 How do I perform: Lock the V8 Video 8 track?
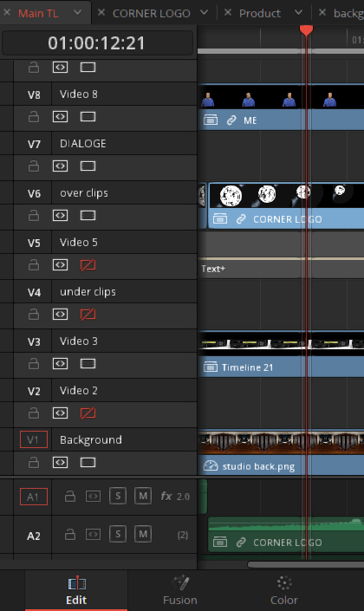tap(34, 116)
